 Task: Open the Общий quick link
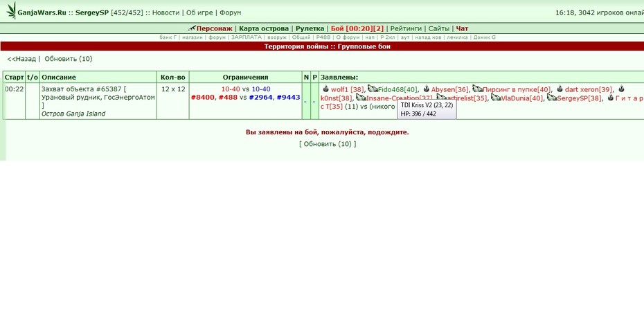click(301, 37)
